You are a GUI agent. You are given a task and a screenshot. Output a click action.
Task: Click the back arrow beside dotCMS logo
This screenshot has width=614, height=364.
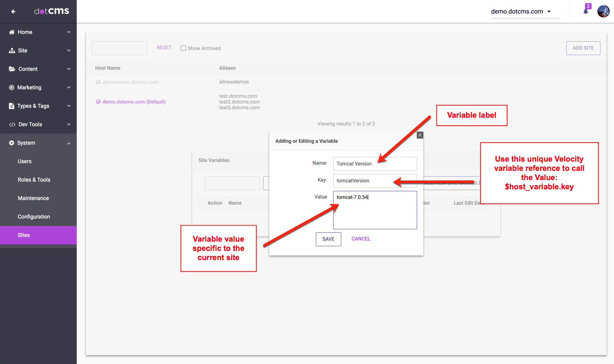coord(13,12)
